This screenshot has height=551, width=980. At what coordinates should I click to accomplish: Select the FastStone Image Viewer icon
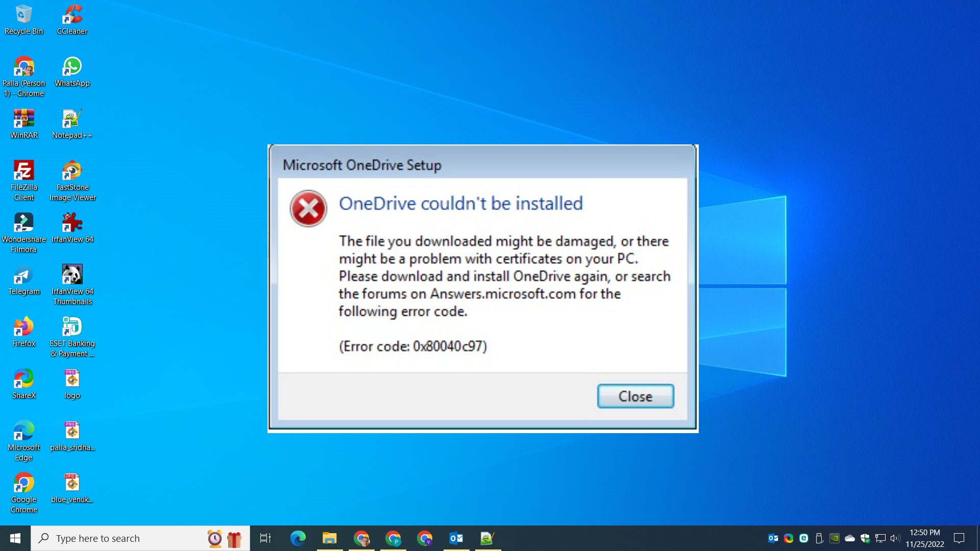coord(72,182)
